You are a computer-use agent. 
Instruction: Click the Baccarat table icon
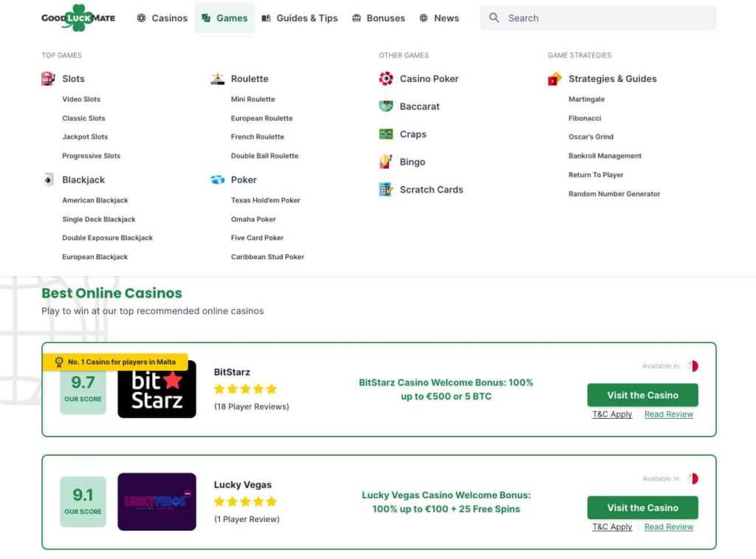[385, 106]
